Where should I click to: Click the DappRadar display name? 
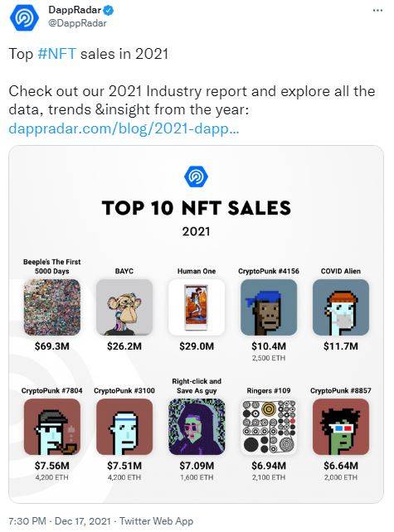tap(75, 10)
